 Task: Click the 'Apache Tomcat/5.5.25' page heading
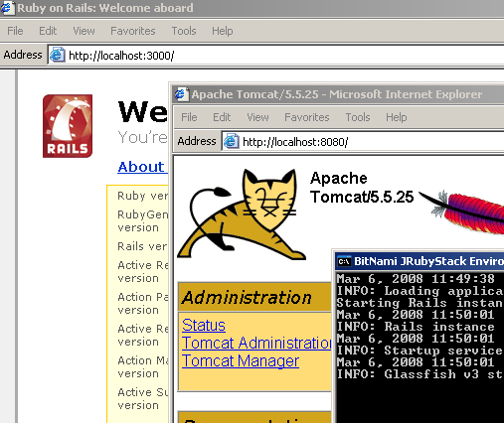click(362, 188)
